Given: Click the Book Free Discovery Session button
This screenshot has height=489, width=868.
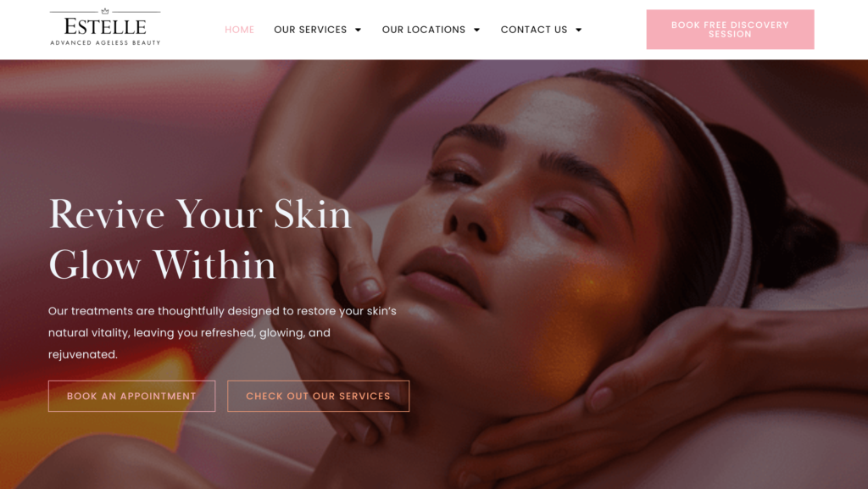Looking at the screenshot, I should pyautogui.click(x=730, y=30).
